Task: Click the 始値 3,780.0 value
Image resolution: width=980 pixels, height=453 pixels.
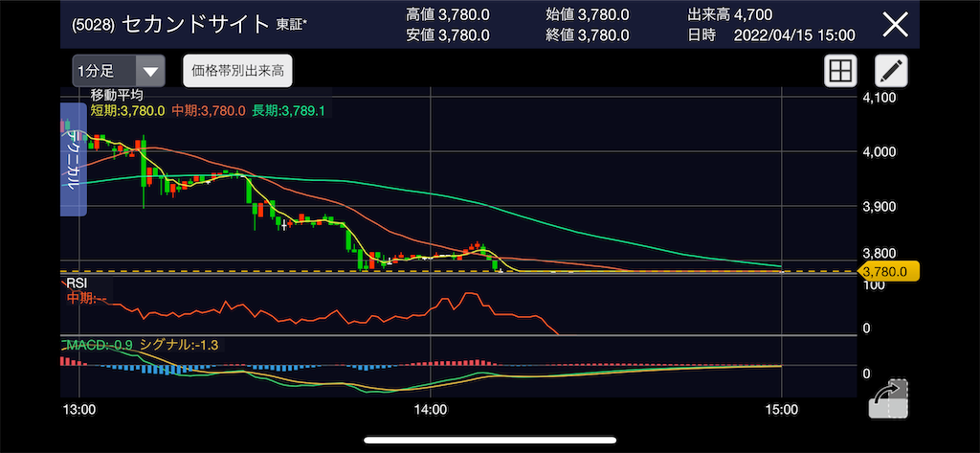Action: tap(587, 14)
